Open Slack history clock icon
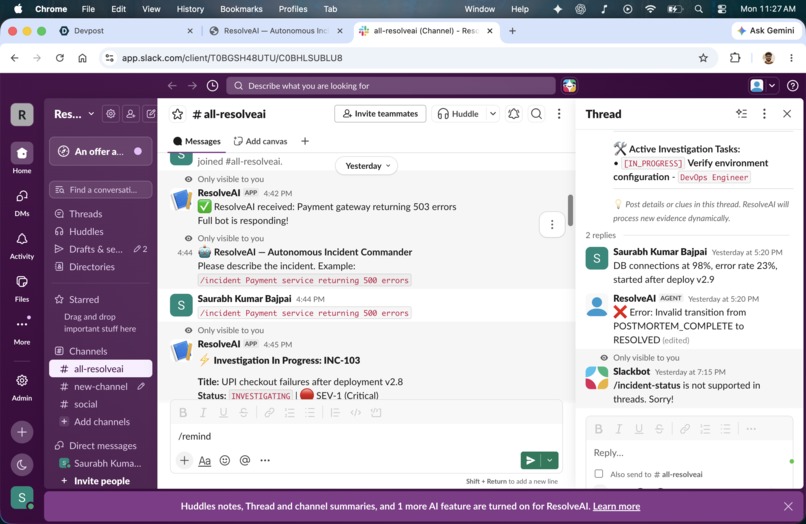This screenshot has width=806, height=524. coord(212,86)
